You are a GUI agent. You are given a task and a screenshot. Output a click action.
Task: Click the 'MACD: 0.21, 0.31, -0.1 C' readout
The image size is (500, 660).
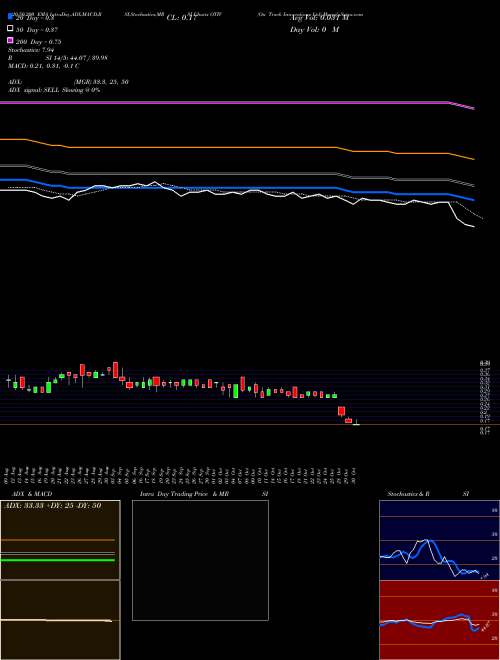(43, 66)
